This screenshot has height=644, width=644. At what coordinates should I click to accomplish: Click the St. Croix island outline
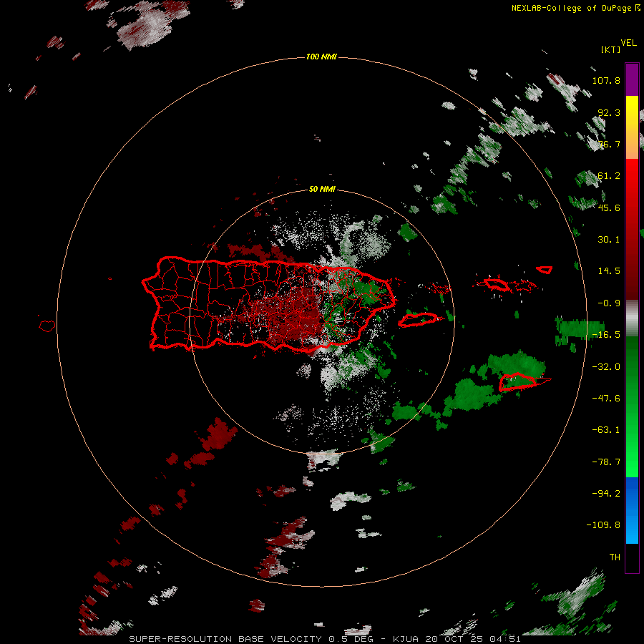pos(519,382)
